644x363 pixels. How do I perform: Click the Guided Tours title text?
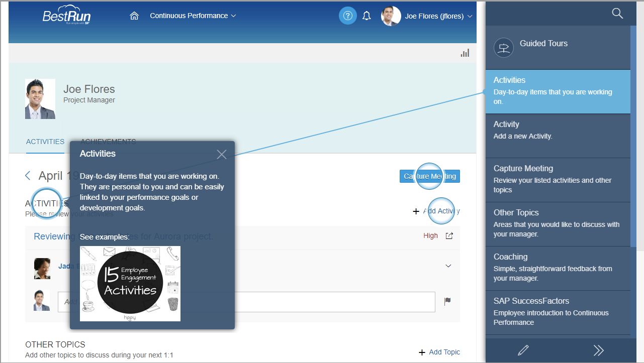[543, 44]
